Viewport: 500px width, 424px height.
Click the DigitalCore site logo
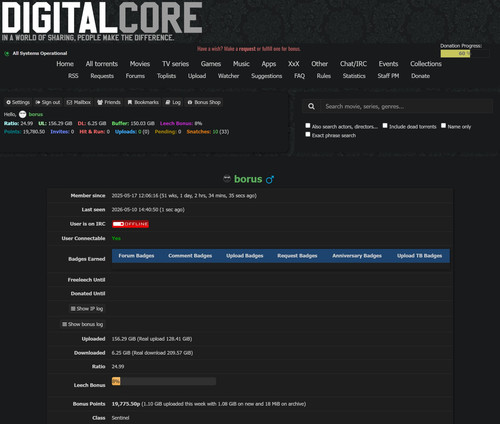click(x=102, y=21)
